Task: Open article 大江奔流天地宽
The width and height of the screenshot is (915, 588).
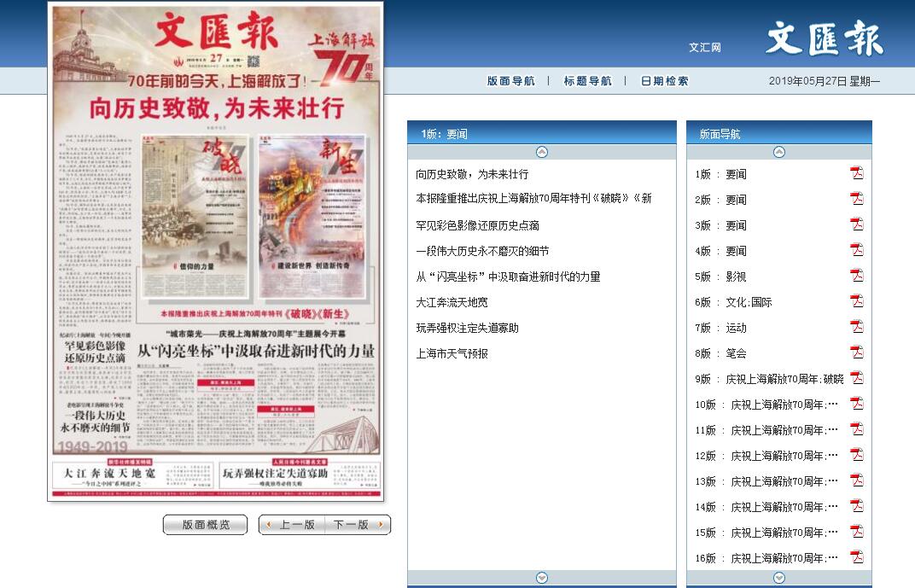Action: pos(452,302)
